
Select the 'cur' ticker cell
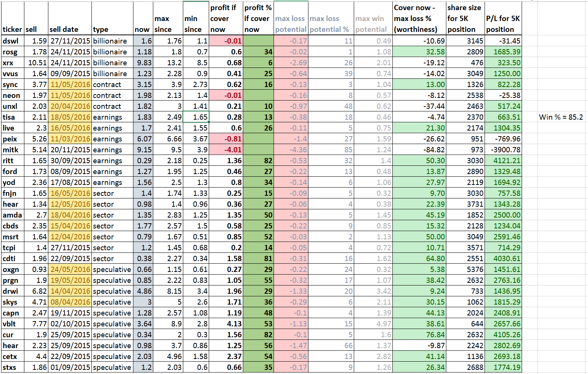pos(13,335)
